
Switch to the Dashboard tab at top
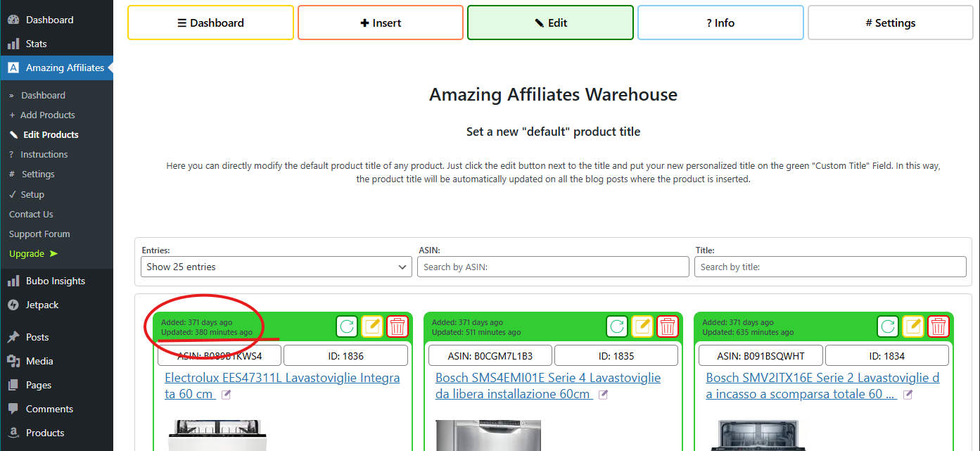click(210, 23)
